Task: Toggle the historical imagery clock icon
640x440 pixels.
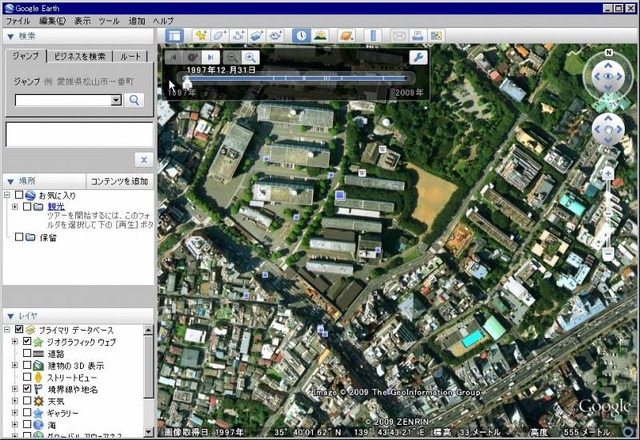Action: 301,36
